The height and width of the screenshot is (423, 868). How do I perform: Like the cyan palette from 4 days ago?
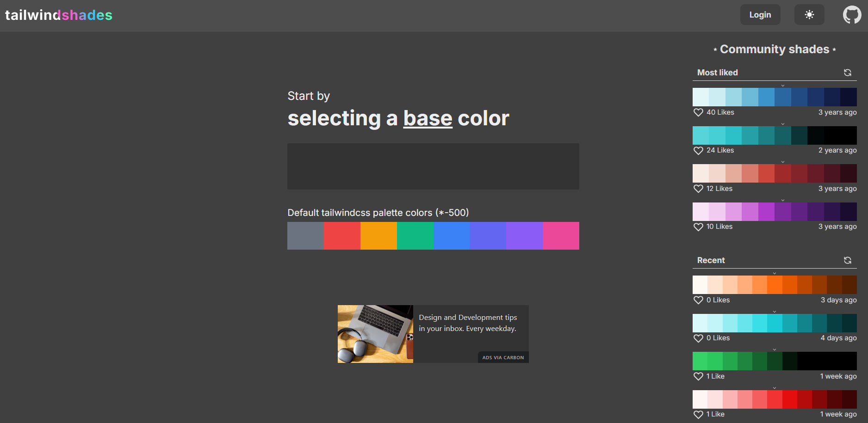click(698, 338)
